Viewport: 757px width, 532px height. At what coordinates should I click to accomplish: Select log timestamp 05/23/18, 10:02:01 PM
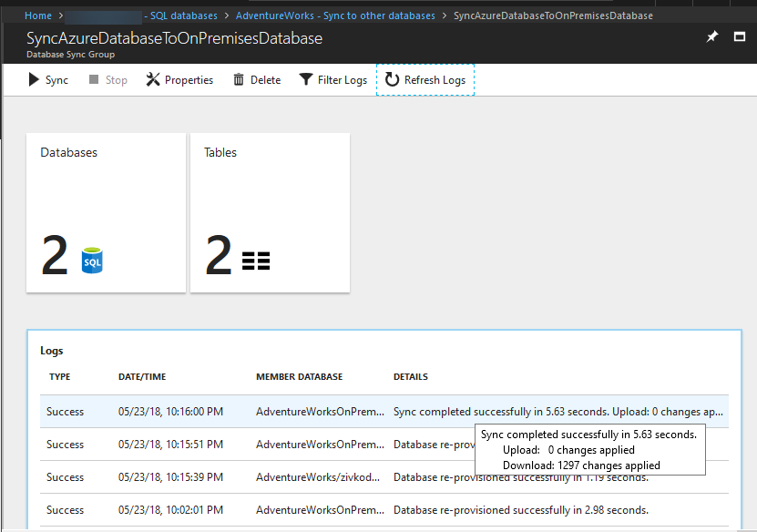click(x=170, y=510)
